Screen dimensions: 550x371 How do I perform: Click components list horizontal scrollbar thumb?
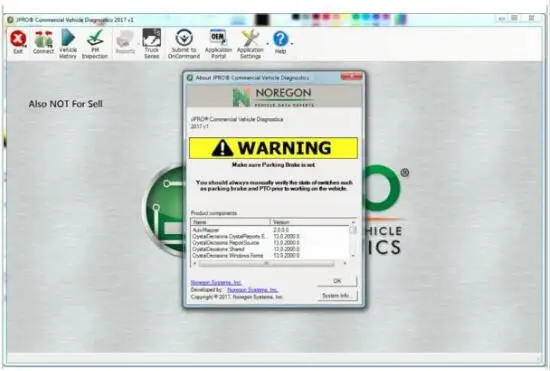267,263
